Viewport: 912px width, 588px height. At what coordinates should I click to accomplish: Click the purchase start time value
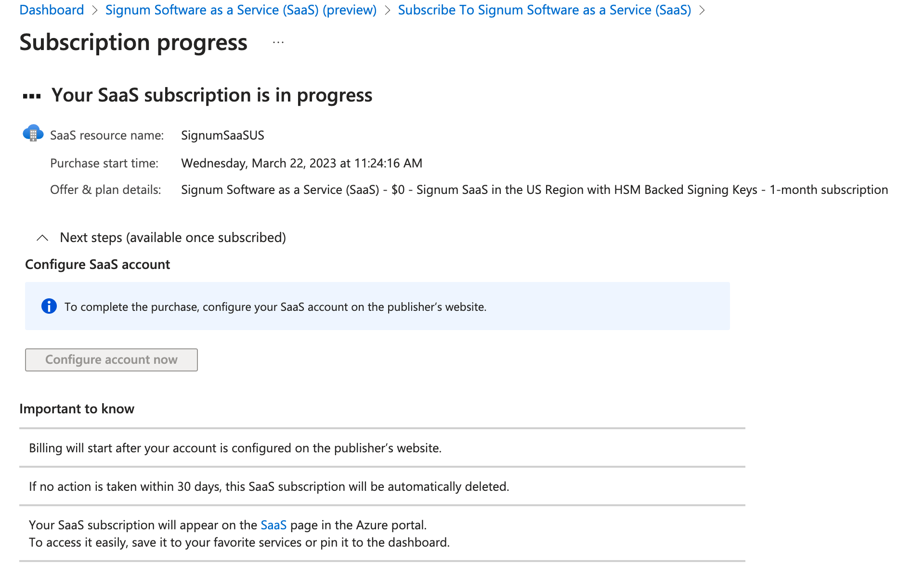301,163
